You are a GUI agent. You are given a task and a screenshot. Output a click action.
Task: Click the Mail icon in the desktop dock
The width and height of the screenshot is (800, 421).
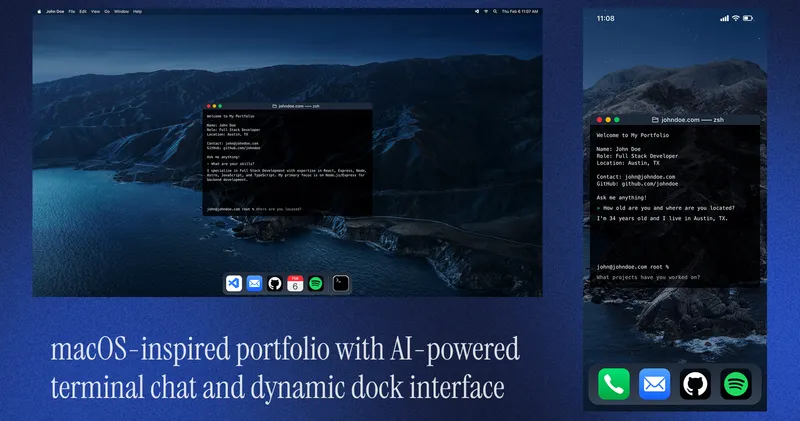254,283
